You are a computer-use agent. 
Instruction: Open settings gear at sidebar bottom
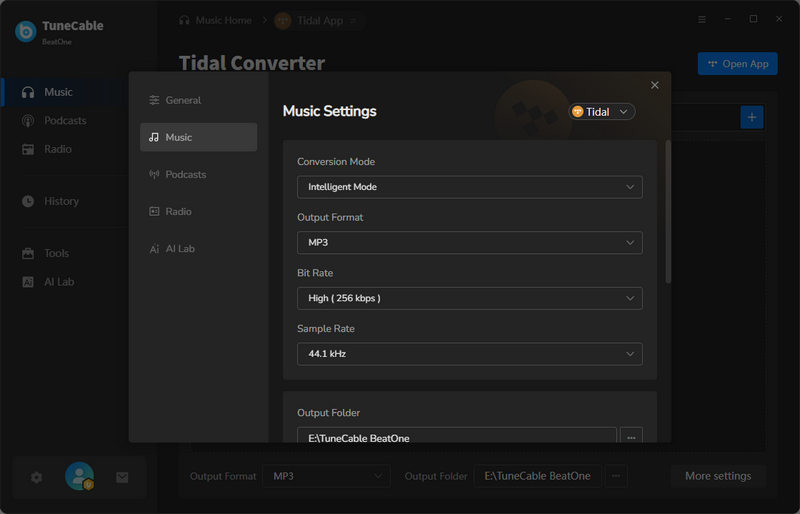pyautogui.click(x=36, y=478)
